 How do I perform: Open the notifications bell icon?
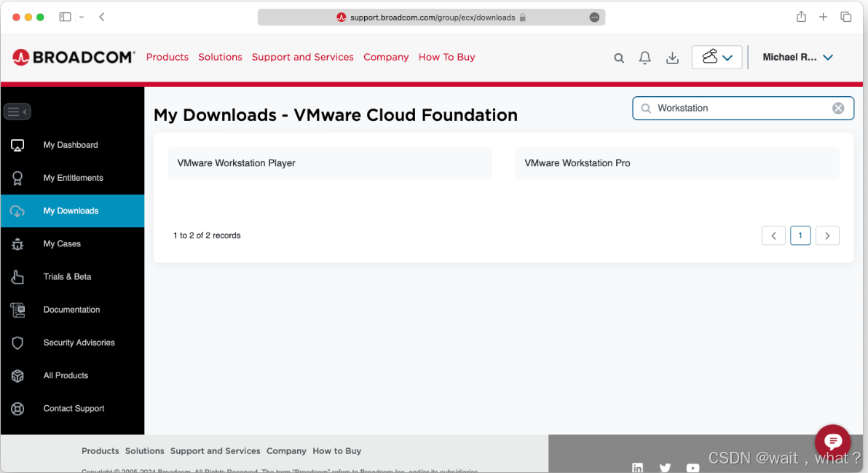(x=645, y=58)
